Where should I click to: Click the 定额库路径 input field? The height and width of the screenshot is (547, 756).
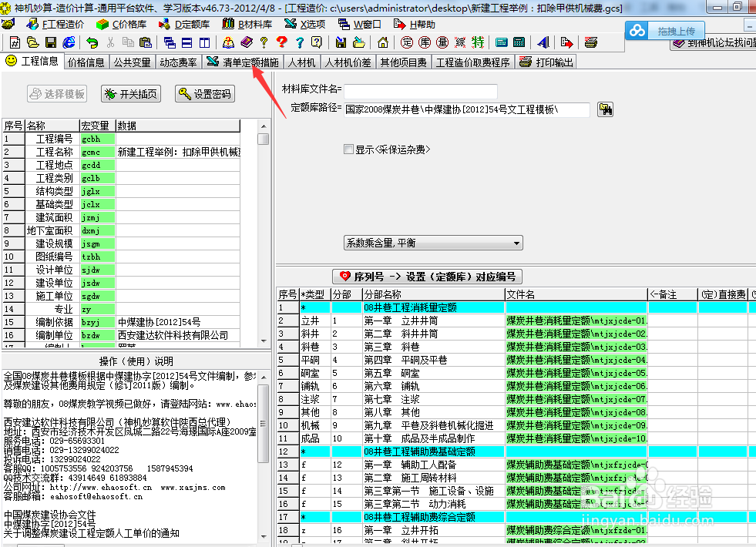(467, 110)
